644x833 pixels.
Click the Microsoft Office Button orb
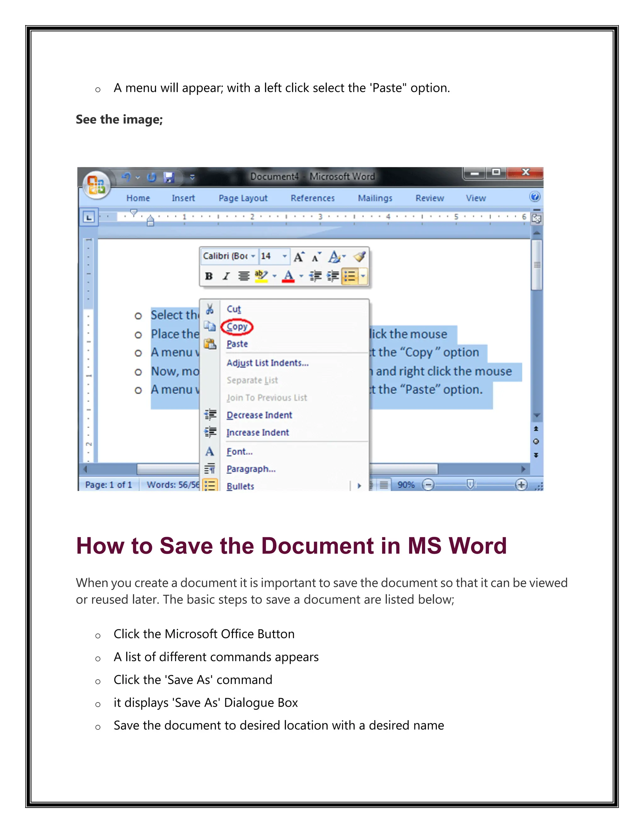click(x=97, y=185)
